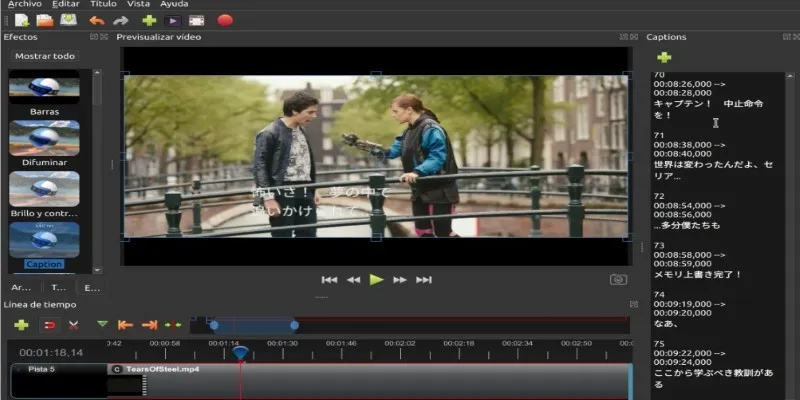Image resolution: width=800 pixels, height=400 pixels.
Task: Take a snapshot of the current frame
Action: click(x=618, y=280)
